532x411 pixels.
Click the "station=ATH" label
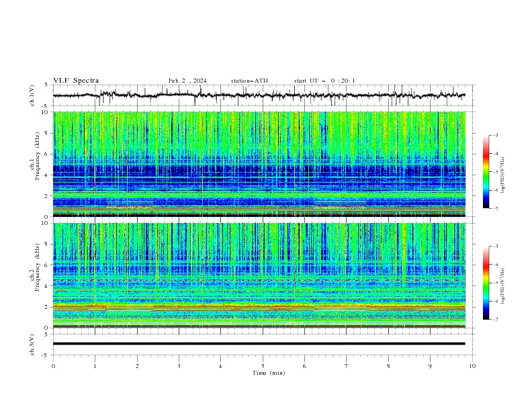pos(249,81)
